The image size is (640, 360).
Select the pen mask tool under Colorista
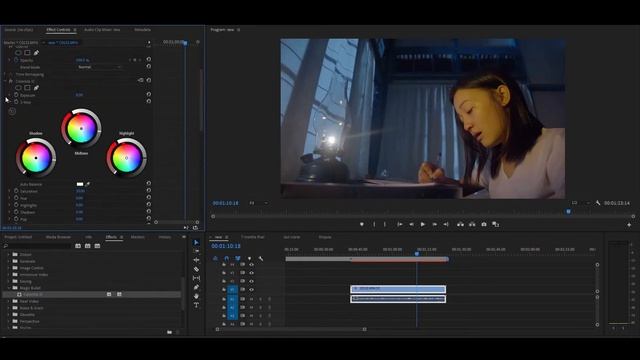36,88
